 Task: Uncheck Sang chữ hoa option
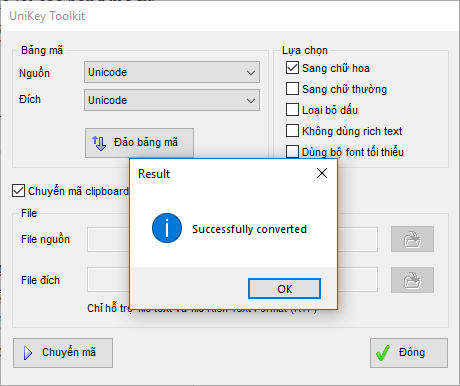click(292, 68)
